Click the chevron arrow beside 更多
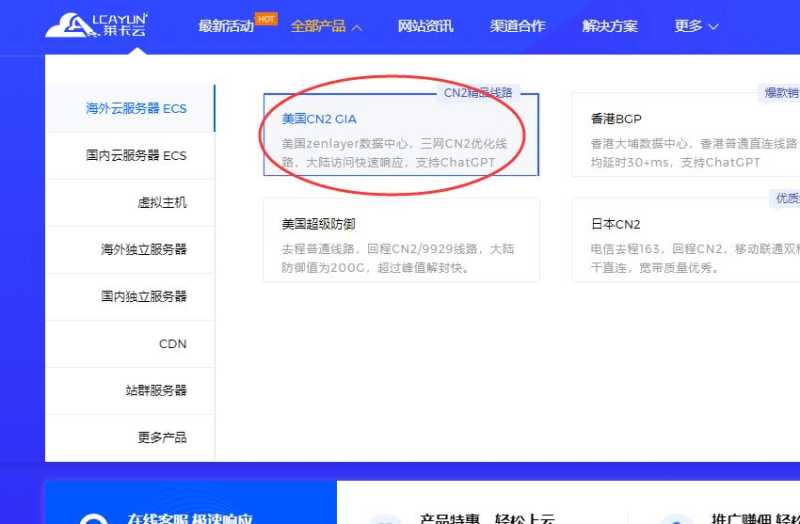 [713, 27]
